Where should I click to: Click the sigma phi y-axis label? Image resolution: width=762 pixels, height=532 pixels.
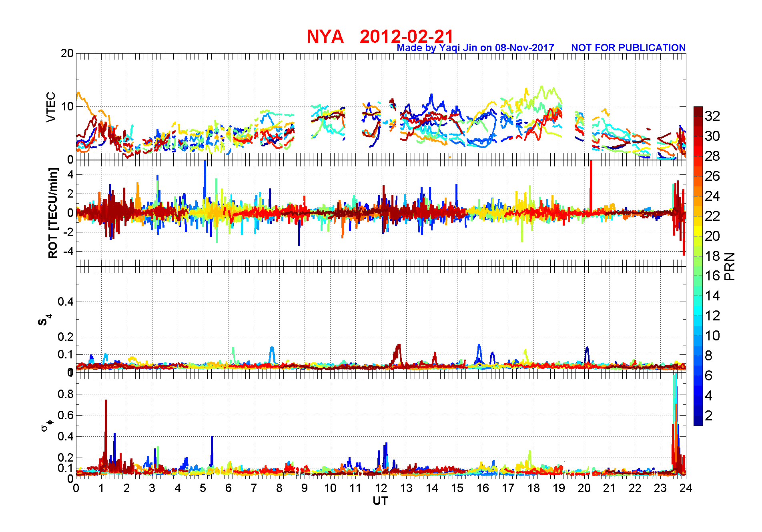point(47,425)
